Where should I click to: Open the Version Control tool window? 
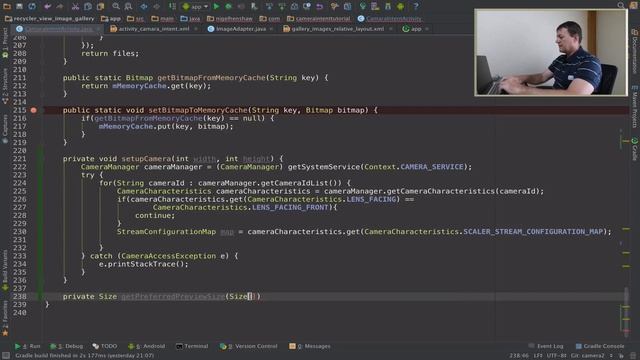tap(249, 346)
